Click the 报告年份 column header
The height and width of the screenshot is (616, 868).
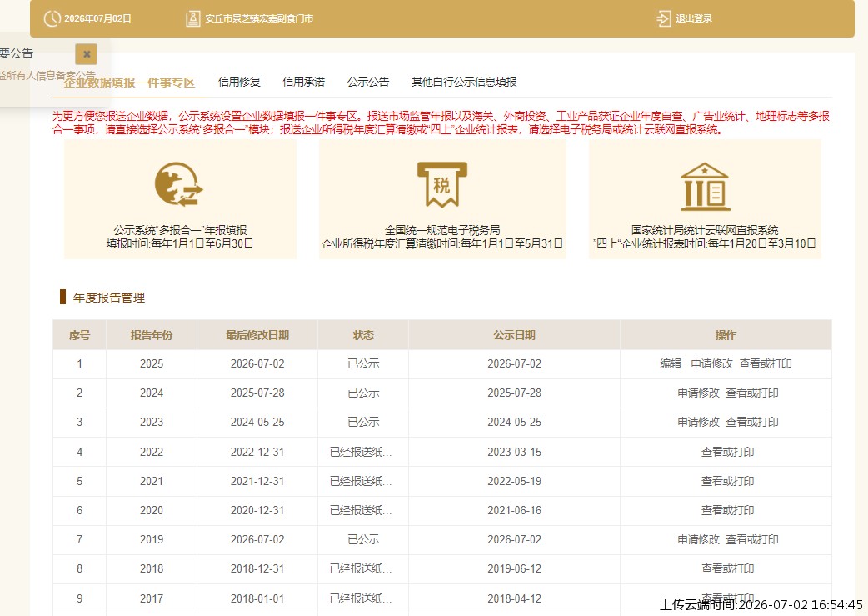[151, 335]
